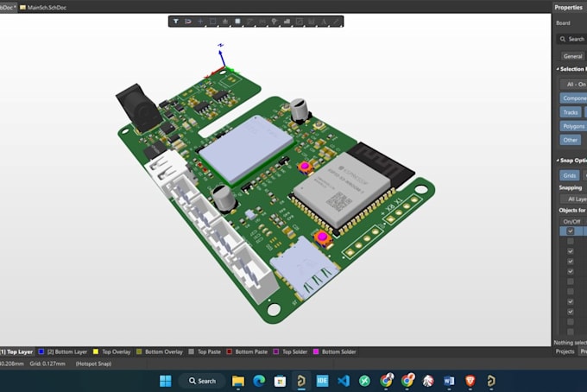Click the yellow Top Overlay color swatch
Viewport: 587px width, 392px height.
tap(96, 351)
